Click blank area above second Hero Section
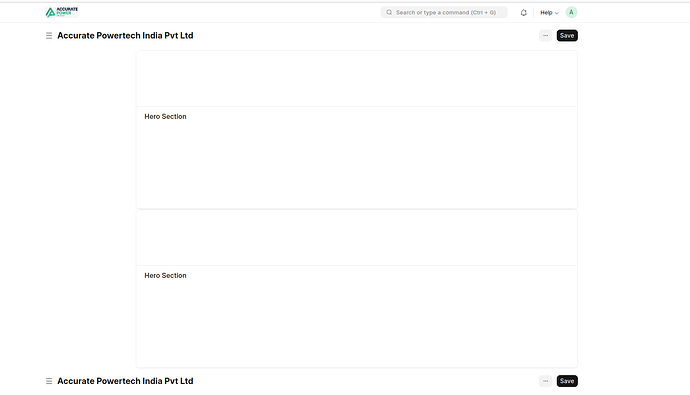Viewport: 690px width, 395px height. [x=356, y=238]
